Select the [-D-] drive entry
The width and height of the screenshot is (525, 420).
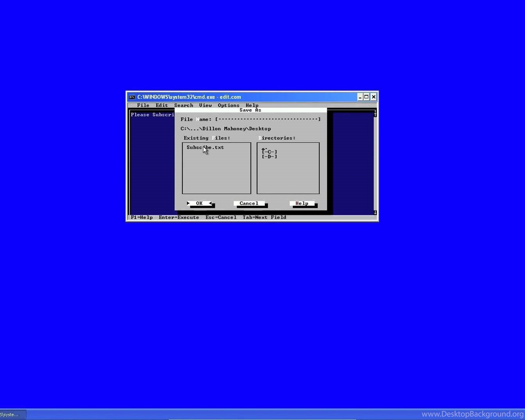point(269,156)
